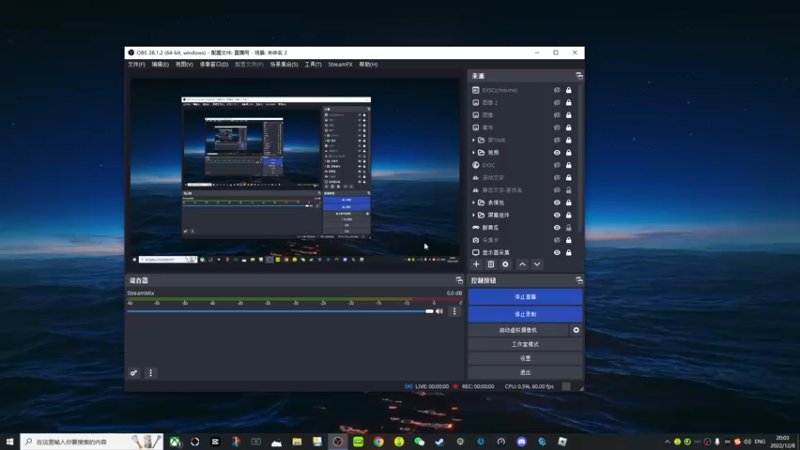Viewport: 800px width, 450px height.
Task: Click the monitor icon of 显示器采集 source
Action: click(x=476, y=253)
